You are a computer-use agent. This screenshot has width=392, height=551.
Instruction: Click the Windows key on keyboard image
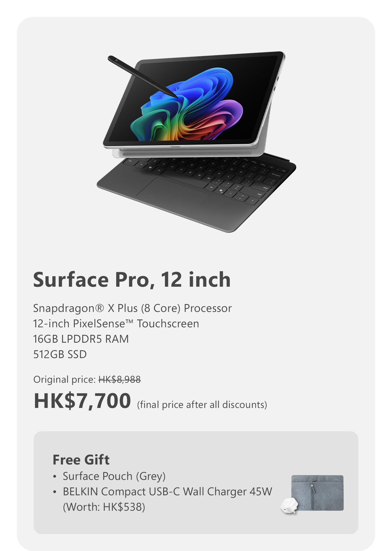point(150,167)
